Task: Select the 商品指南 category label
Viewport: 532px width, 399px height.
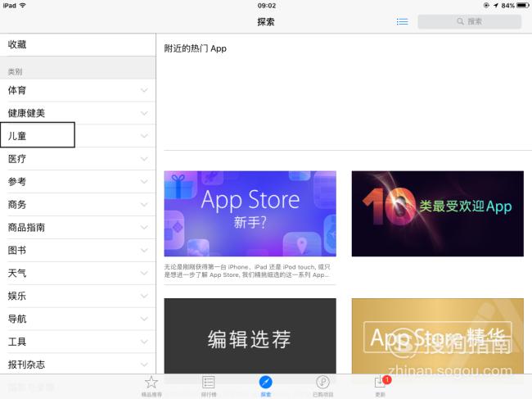Action: tap(26, 228)
